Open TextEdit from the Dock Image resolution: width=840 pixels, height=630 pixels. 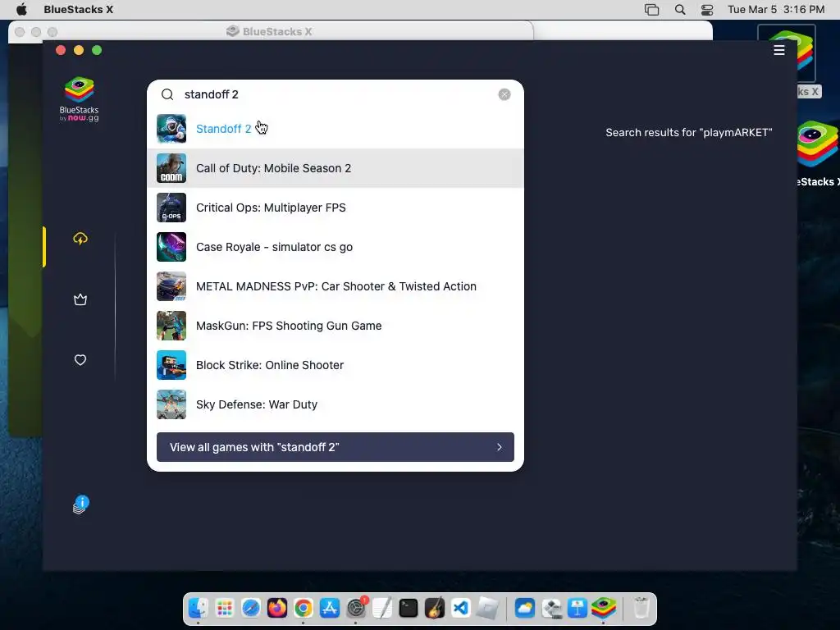coord(382,609)
